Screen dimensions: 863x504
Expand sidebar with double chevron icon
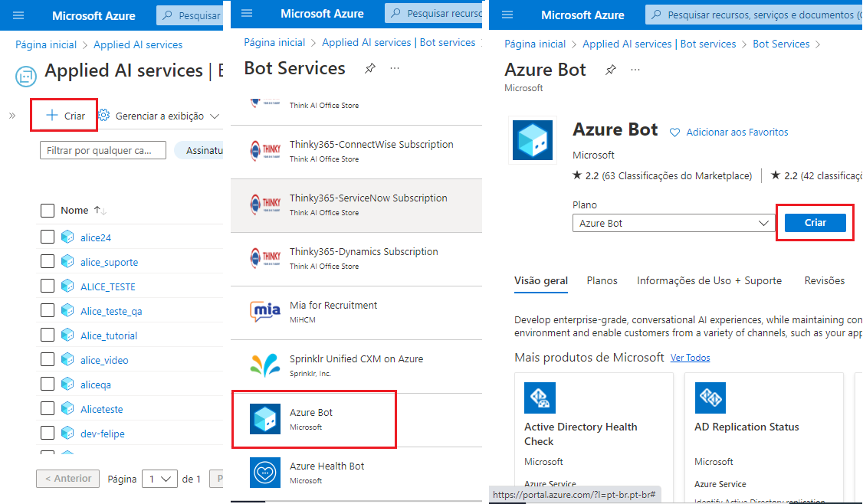click(x=12, y=116)
